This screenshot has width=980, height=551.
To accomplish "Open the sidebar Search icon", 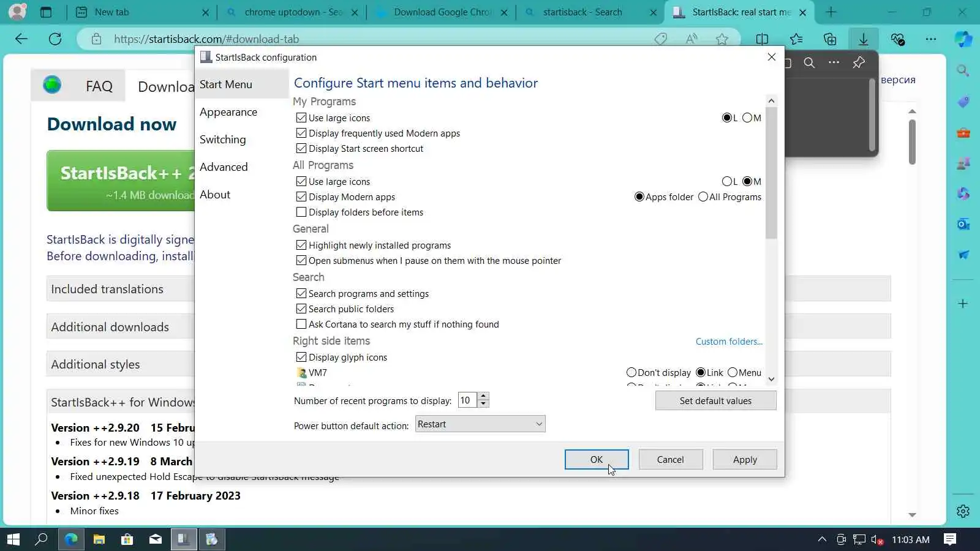I will pos(963,70).
